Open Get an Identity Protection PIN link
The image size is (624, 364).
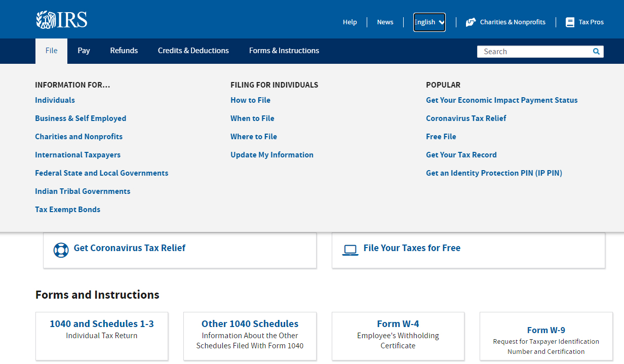click(494, 173)
